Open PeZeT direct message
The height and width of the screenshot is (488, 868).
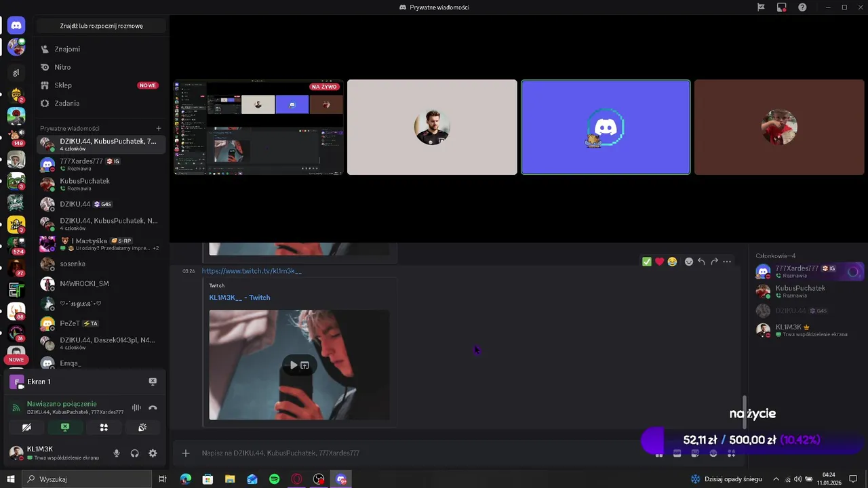(102, 323)
